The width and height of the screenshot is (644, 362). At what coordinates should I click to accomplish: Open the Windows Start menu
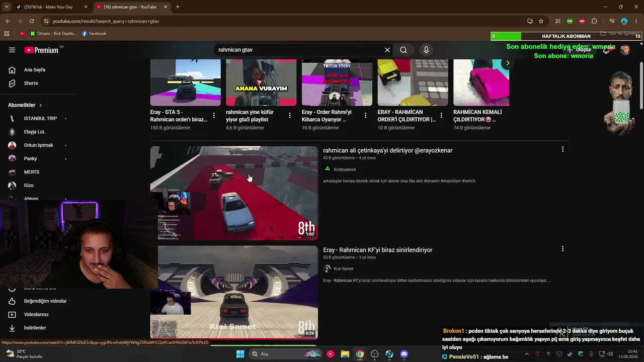[240, 354]
